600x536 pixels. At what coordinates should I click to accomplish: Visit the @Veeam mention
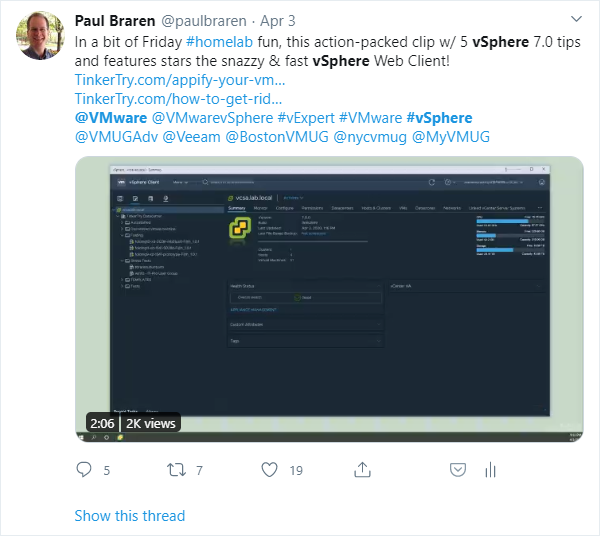coord(191,137)
